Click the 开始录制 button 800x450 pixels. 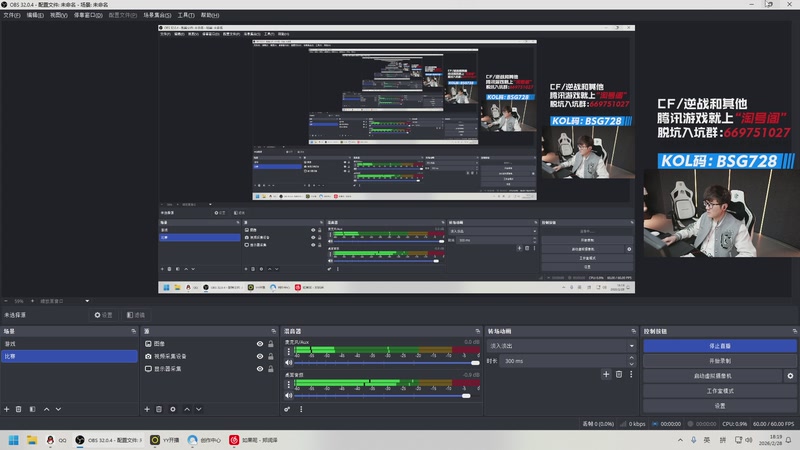click(719, 361)
